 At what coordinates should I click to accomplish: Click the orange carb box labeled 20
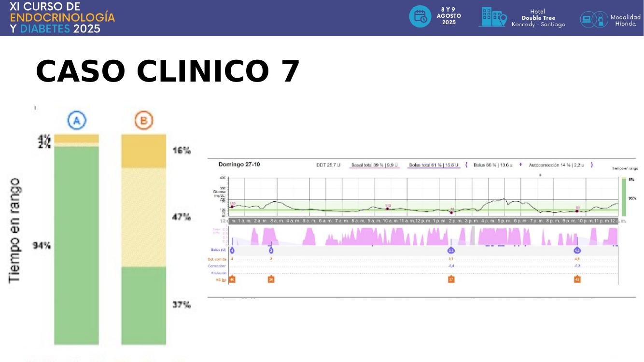[x=271, y=279]
